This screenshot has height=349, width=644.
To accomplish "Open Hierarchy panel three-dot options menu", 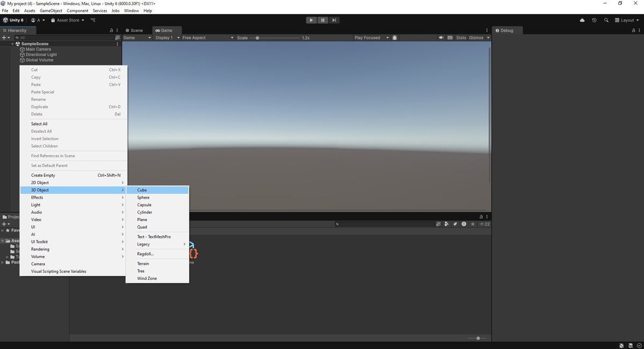I will (118, 31).
